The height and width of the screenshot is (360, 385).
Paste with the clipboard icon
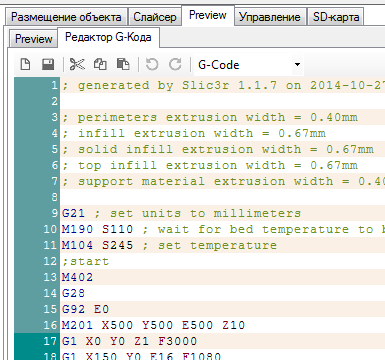[x=123, y=64]
